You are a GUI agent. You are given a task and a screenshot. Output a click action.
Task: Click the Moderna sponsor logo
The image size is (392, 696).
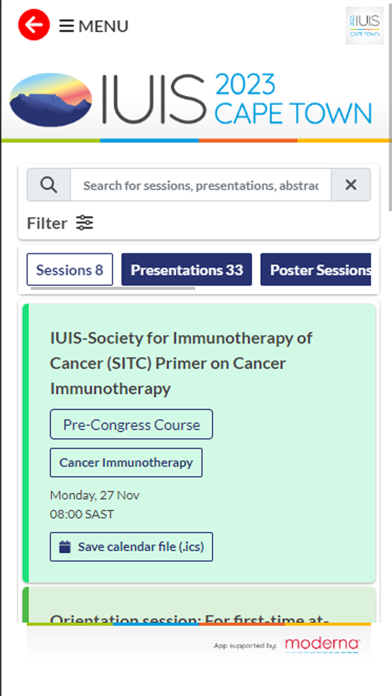click(x=322, y=645)
